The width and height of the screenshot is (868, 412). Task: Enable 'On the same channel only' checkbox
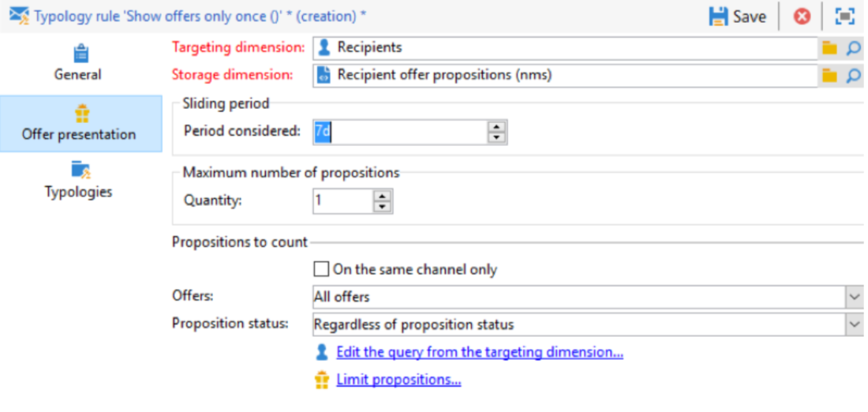coord(321,270)
